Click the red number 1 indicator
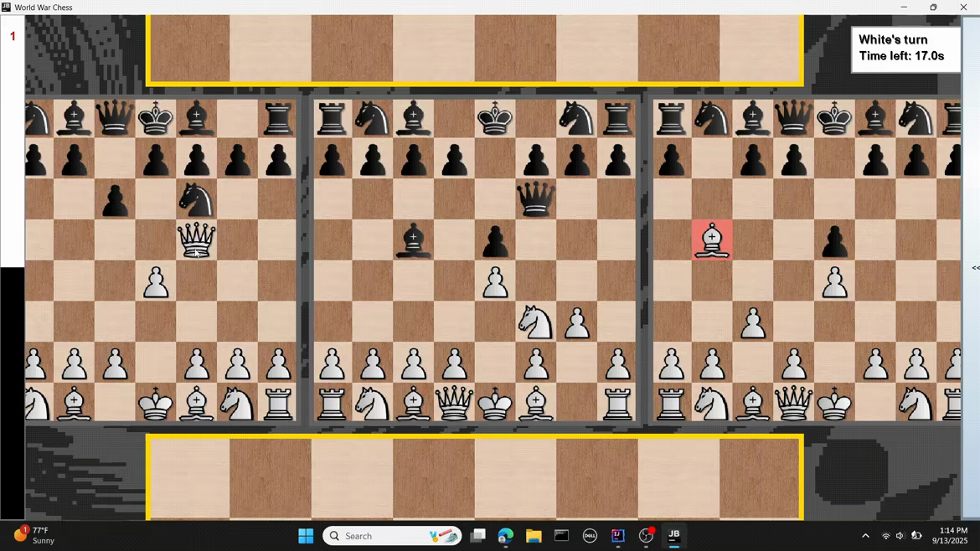Screen dimensions: 980x551 13,36
